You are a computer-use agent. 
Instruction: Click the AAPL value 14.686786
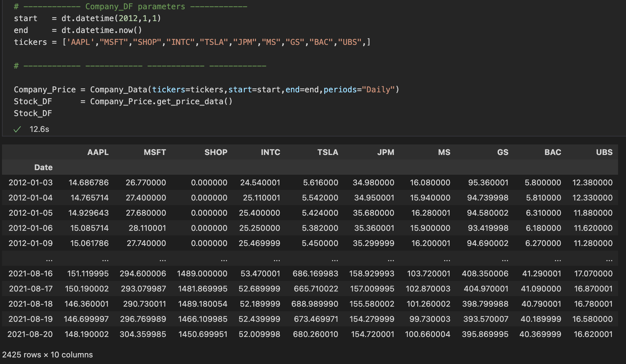[89, 183]
